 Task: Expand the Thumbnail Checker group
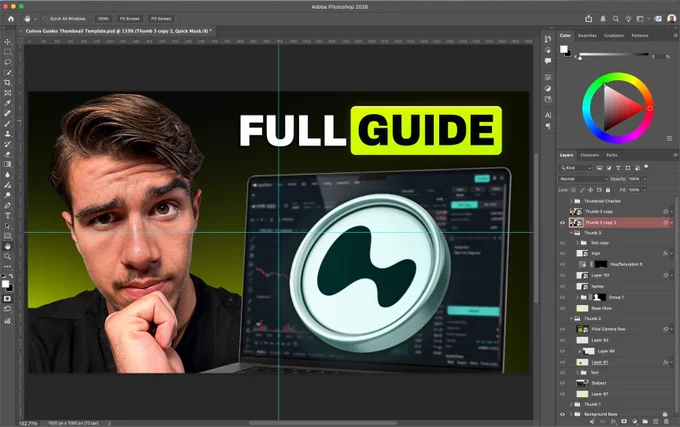pos(571,201)
